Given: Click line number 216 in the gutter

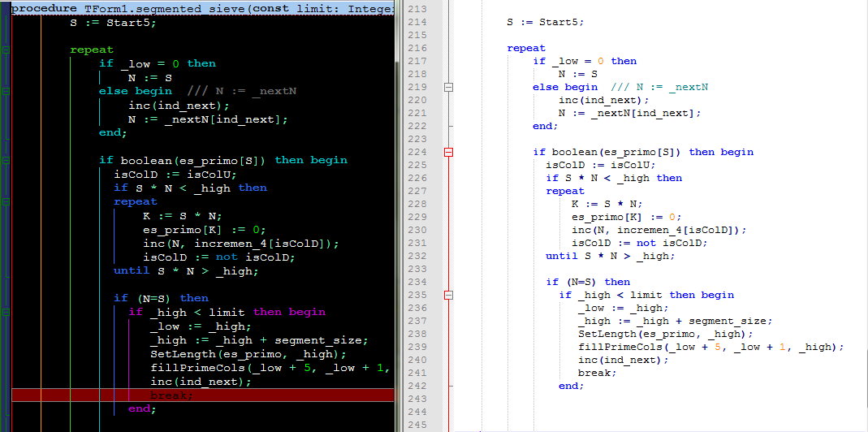Looking at the screenshot, I should point(417,48).
